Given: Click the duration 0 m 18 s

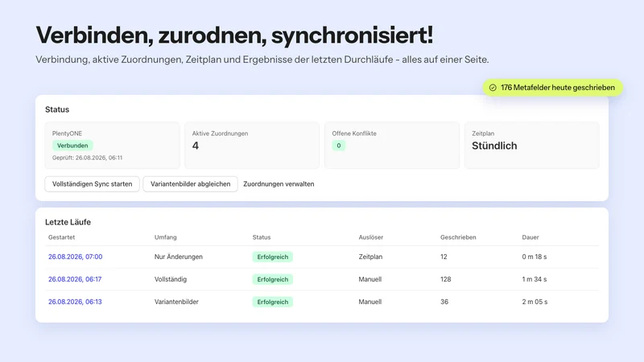Looking at the screenshot, I should [x=535, y=257].
